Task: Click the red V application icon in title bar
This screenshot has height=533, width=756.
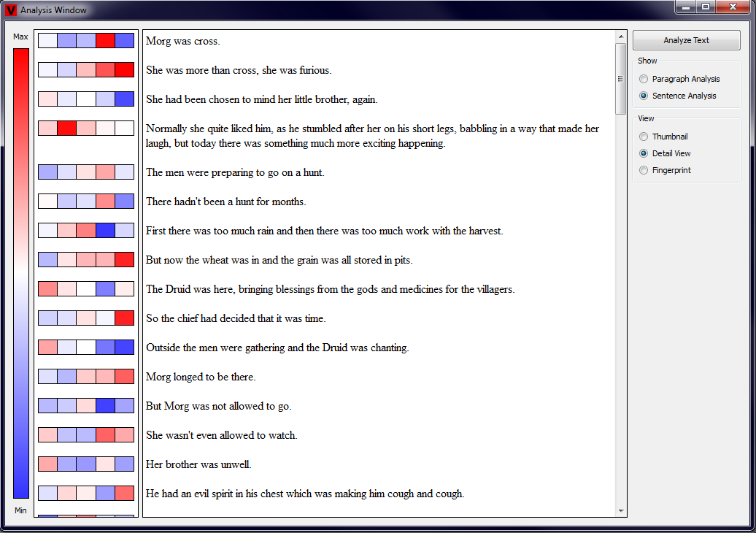Action: pos(11,10)
